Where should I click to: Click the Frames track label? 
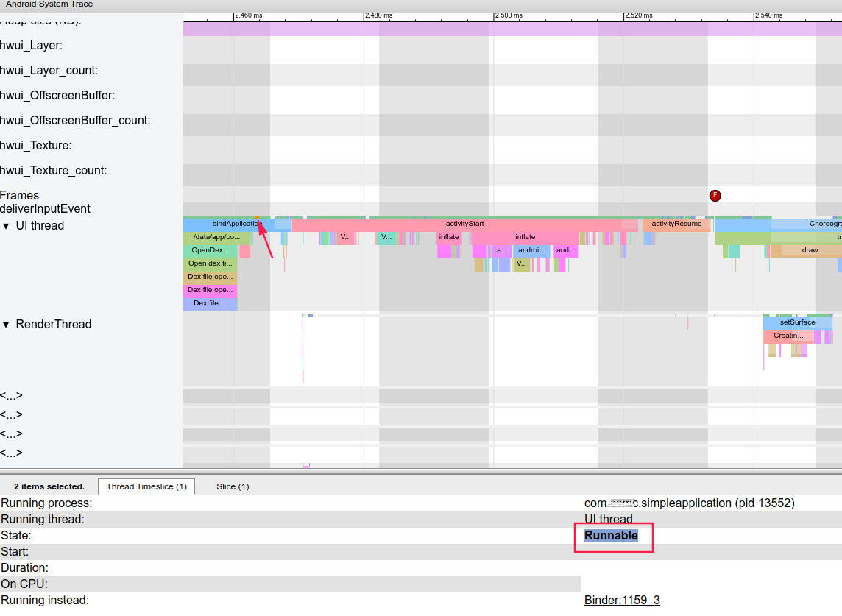19,196
